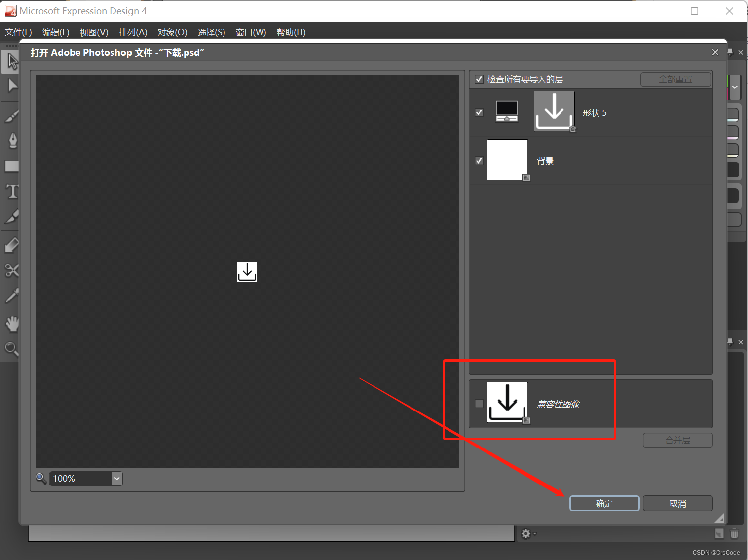Open the 视图(V) menu
748x560 pixels.
pos(94,32)
